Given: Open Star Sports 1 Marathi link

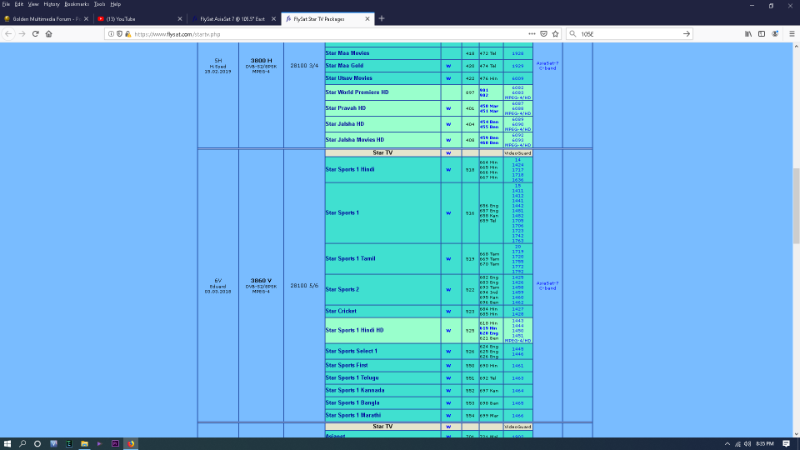Looking at the screenshot, I should 353,415.
